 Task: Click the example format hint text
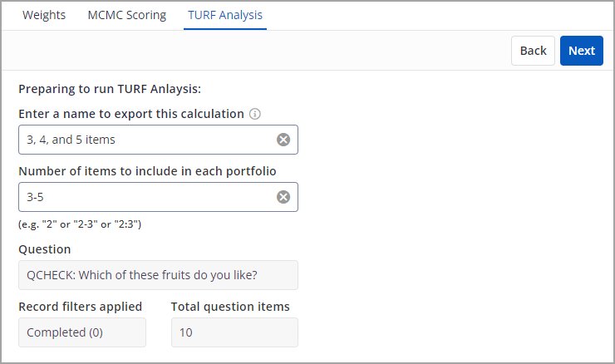(x=80, y=224)
